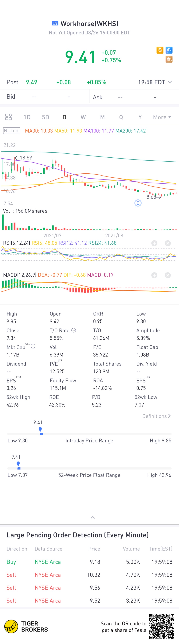Image resolution: width=179 pixels, height=644 pixels.
Task: Pin the RSI indicator to top
Action: (154, 243)
